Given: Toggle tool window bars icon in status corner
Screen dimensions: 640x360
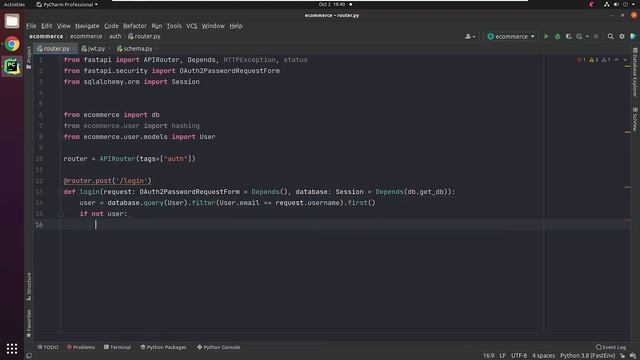Looking at the screenshot, I should pos(29,356).
